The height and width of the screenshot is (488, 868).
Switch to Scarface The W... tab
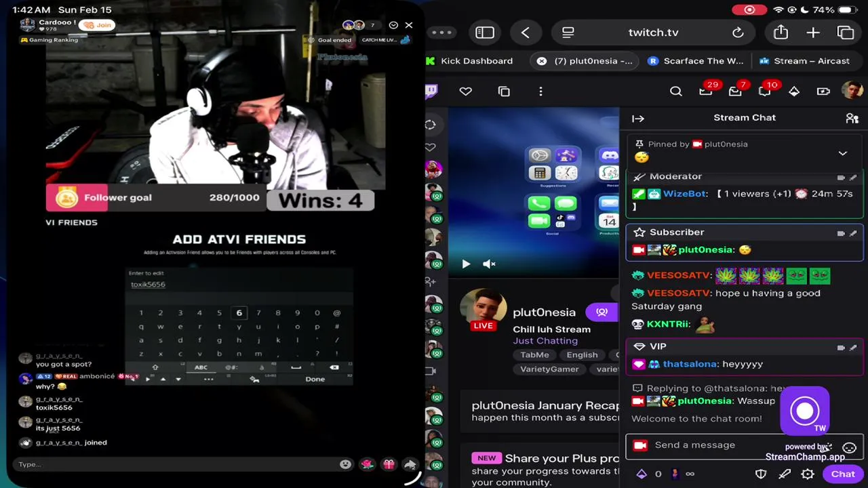click(x=696, y=61)
